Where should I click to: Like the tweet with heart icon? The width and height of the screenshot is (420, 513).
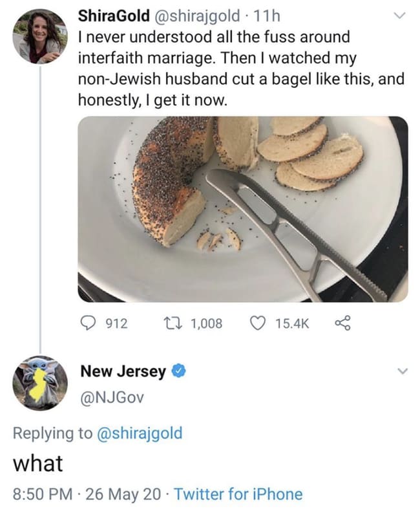pos(258,323)
